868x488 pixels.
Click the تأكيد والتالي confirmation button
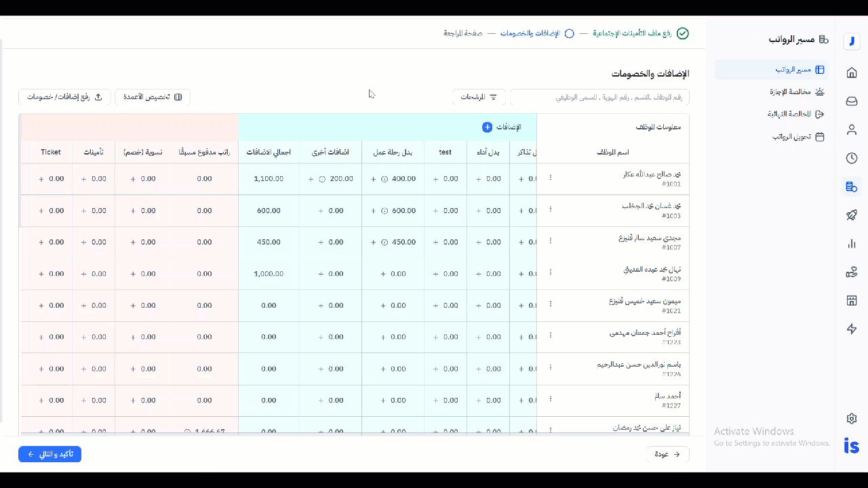[x=50, y=454]
